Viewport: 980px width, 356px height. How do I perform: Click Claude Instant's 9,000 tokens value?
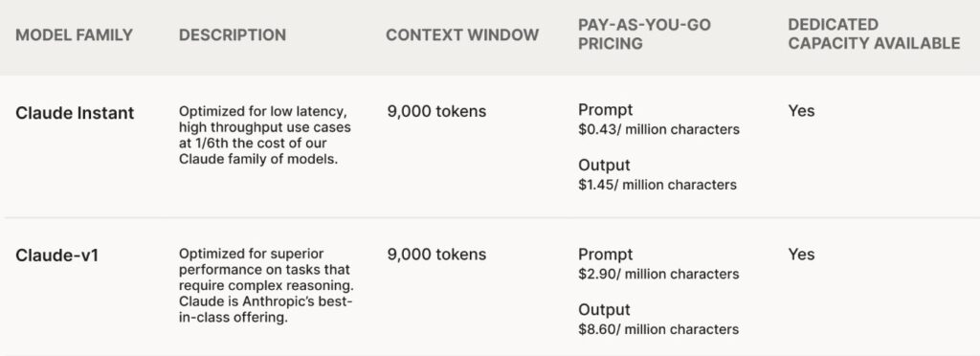pyautogui.click(x=435, y=112)
